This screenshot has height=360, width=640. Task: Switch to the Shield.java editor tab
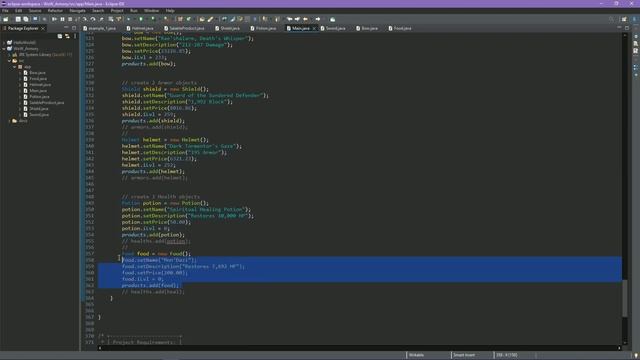tap(228, 29)
